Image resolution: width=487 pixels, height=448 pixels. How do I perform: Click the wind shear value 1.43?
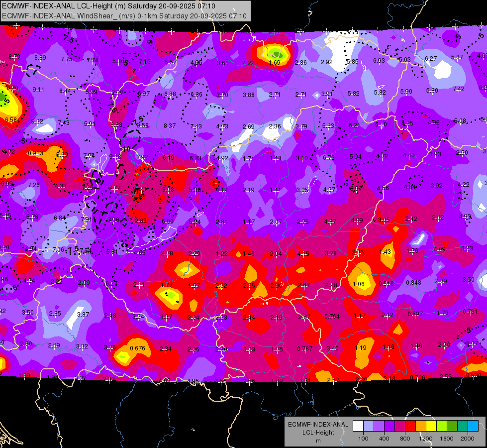(385, 252)
